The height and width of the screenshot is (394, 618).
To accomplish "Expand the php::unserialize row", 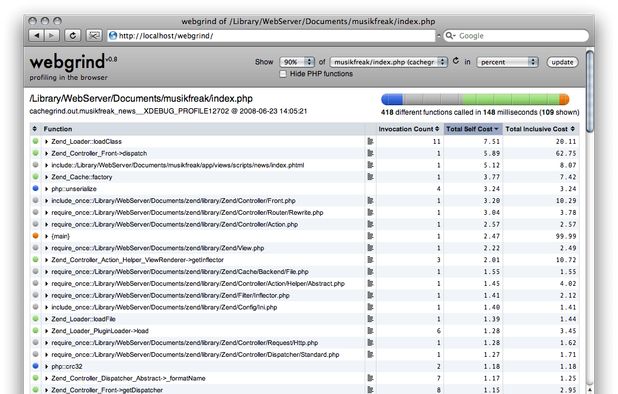I will click(x=47, y=189).
